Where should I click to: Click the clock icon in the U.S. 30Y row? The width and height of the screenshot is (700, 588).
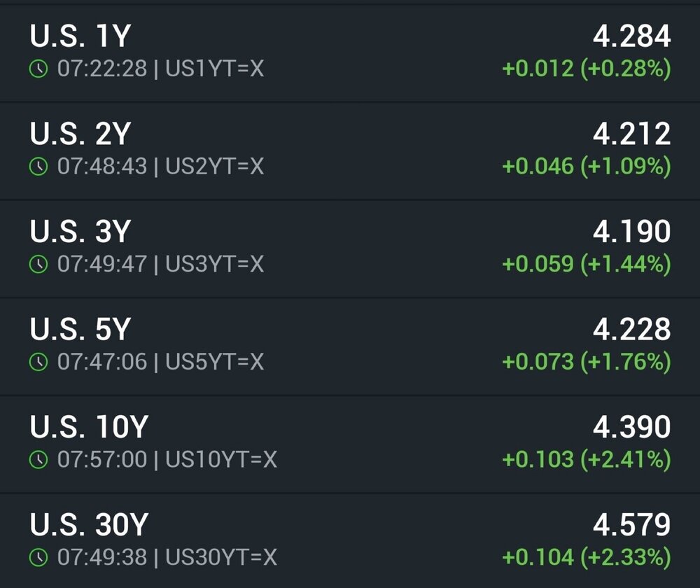click(39, 557)
